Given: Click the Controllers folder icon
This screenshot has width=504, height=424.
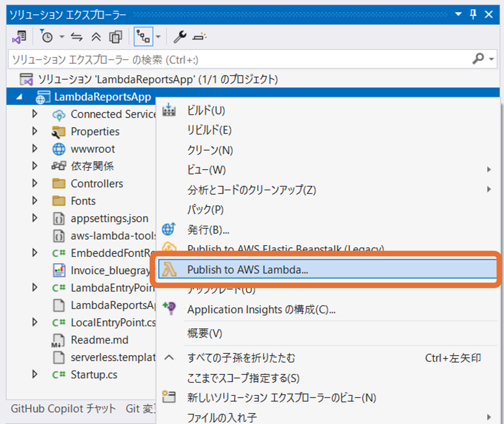Looking at the screenshot, I should click(59, 184).
